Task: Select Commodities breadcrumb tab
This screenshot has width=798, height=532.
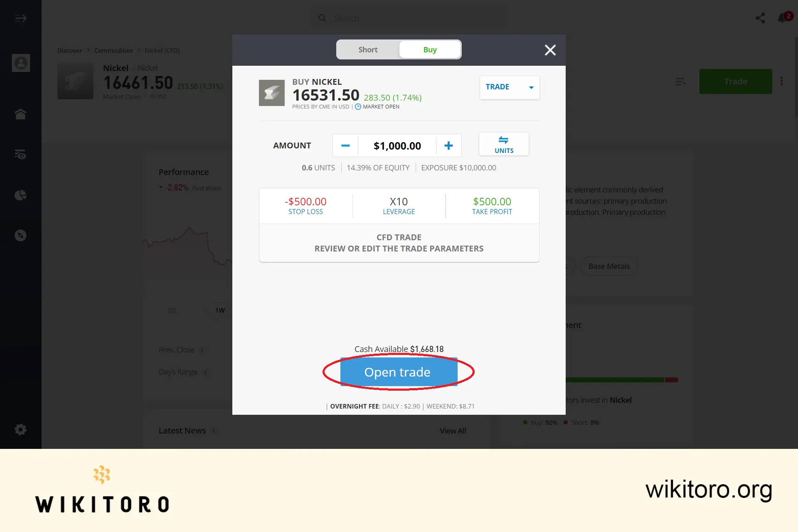Action: tap(113, 50)
